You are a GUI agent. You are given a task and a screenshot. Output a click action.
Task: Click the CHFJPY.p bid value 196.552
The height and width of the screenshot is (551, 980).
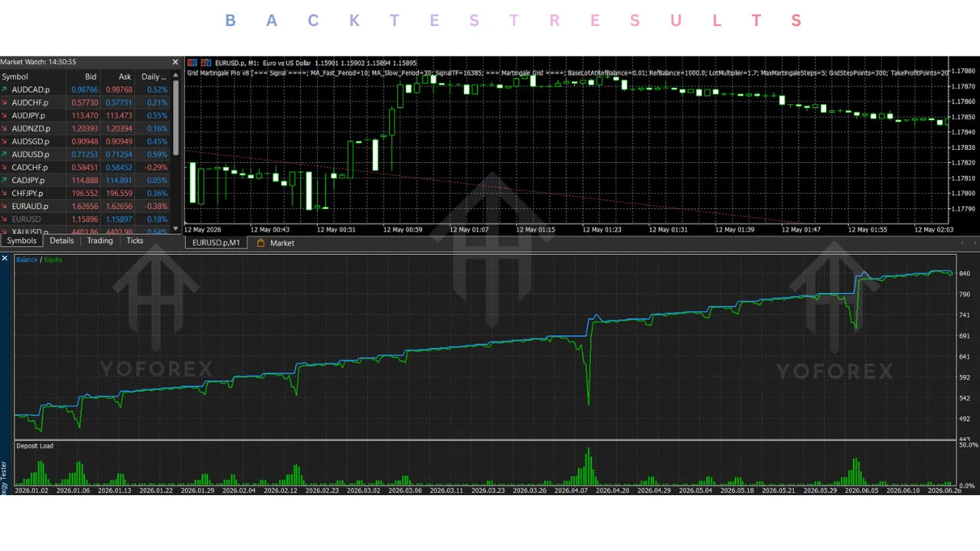84,194
